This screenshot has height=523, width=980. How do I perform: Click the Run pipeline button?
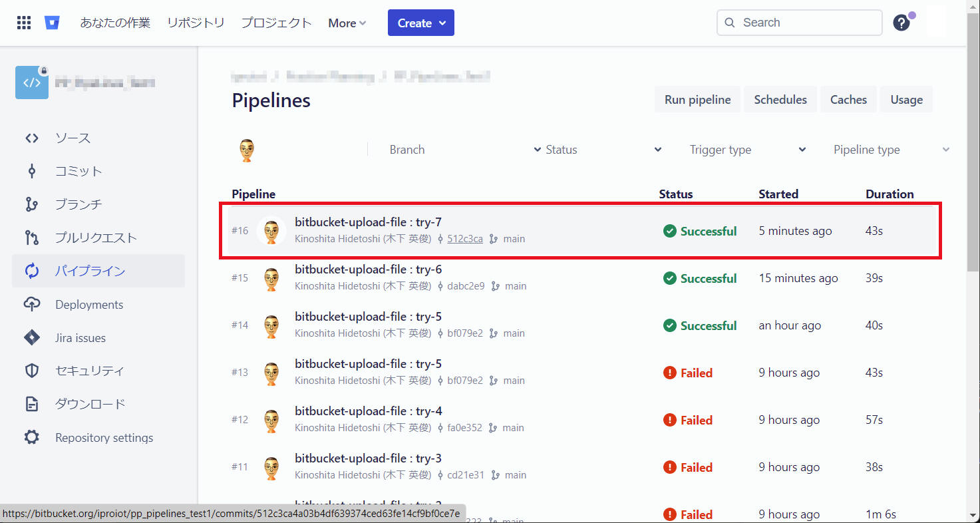697,99
